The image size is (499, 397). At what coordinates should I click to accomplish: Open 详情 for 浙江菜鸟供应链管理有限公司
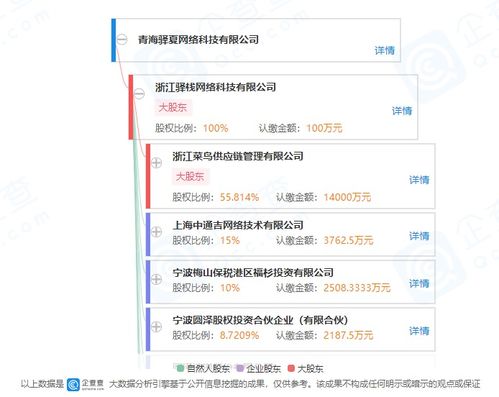[x=419, y=180]
